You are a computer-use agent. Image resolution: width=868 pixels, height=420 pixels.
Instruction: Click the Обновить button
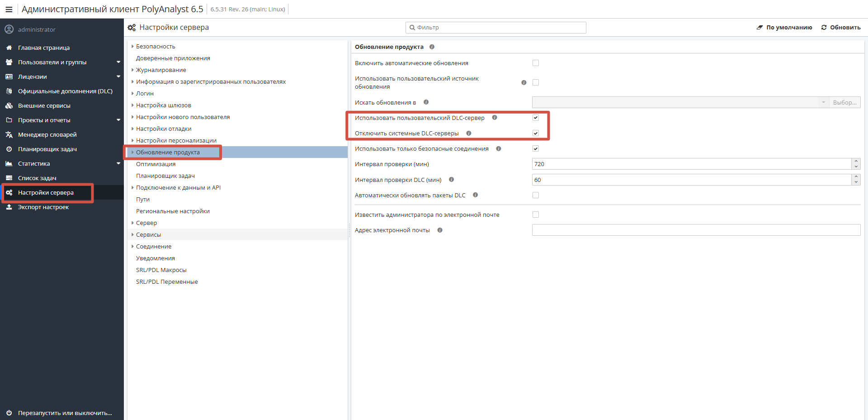click(x=841, y=27)
